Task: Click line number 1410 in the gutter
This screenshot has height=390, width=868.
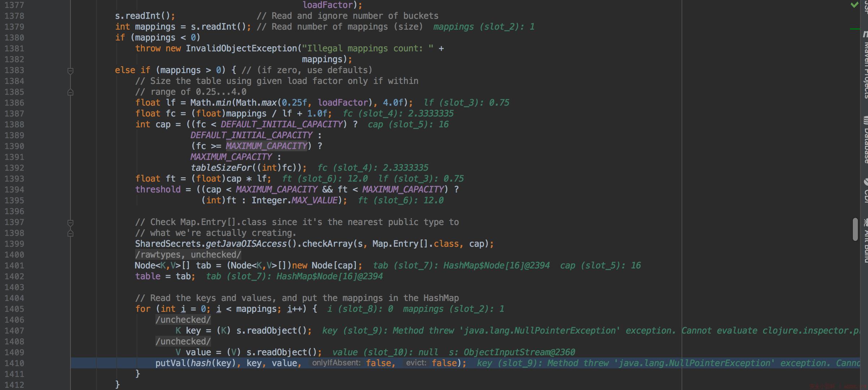Action: click(x=14, y=363)
